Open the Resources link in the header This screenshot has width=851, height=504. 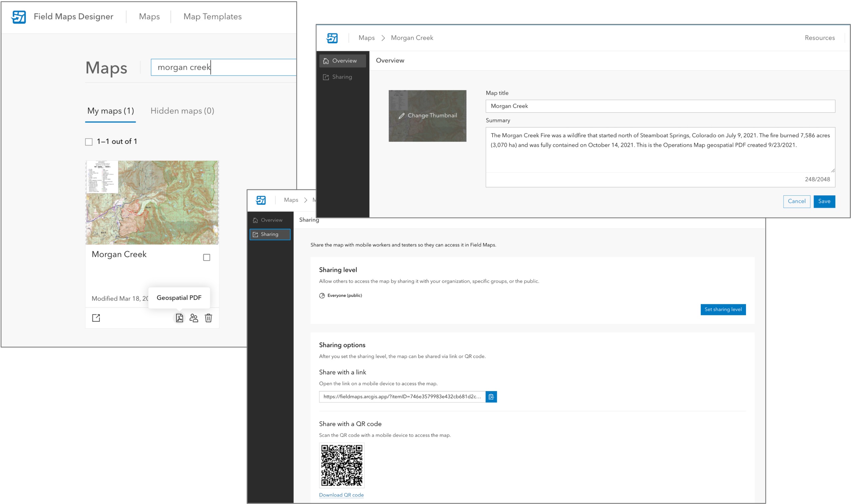820,38
